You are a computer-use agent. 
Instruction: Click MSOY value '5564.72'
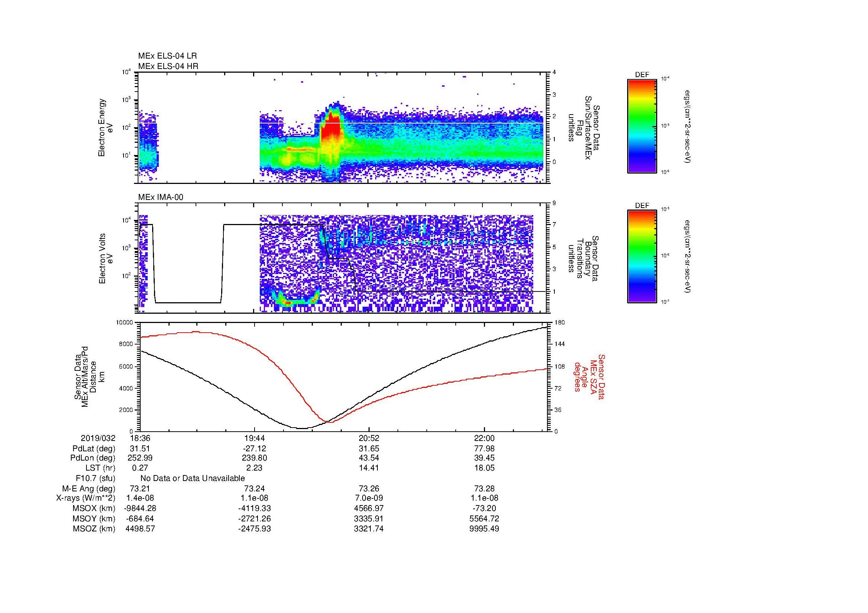click(484, 518)
